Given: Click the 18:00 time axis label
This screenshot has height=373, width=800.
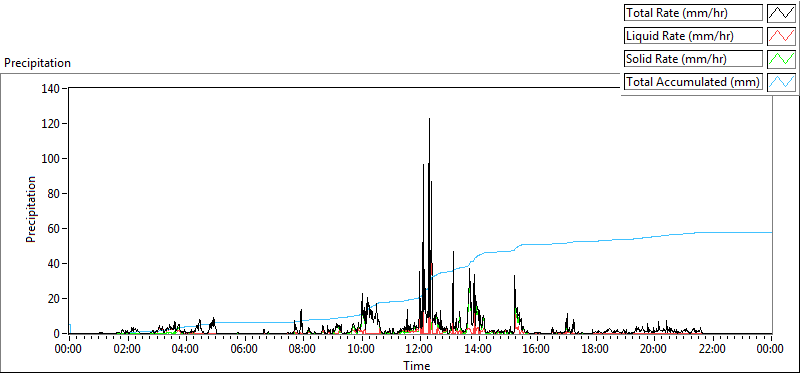Looking at the screenshot, I should click(x=596, y=350).
